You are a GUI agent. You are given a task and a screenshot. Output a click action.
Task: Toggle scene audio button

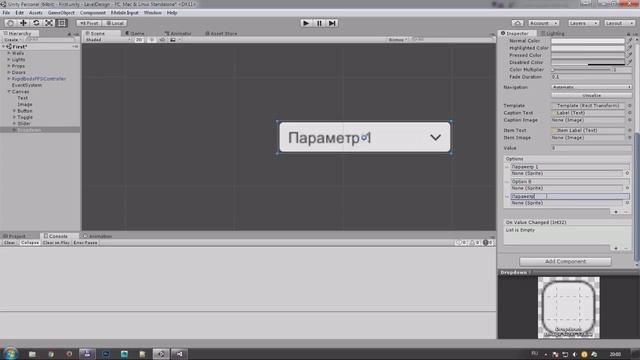click(162, 40)
